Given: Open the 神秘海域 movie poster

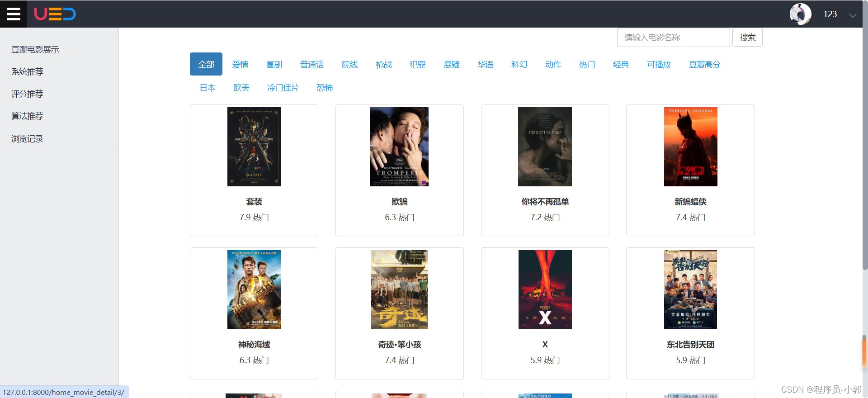Looking at the screenshot, I should (254, 289).
